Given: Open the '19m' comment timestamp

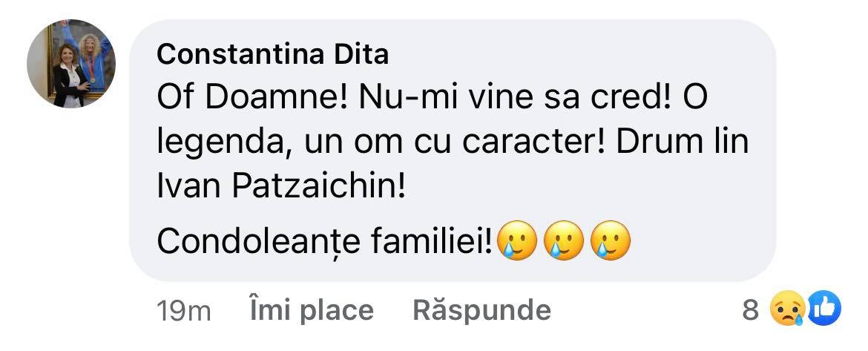Looking at the screenshot, I should pos(184,311).
